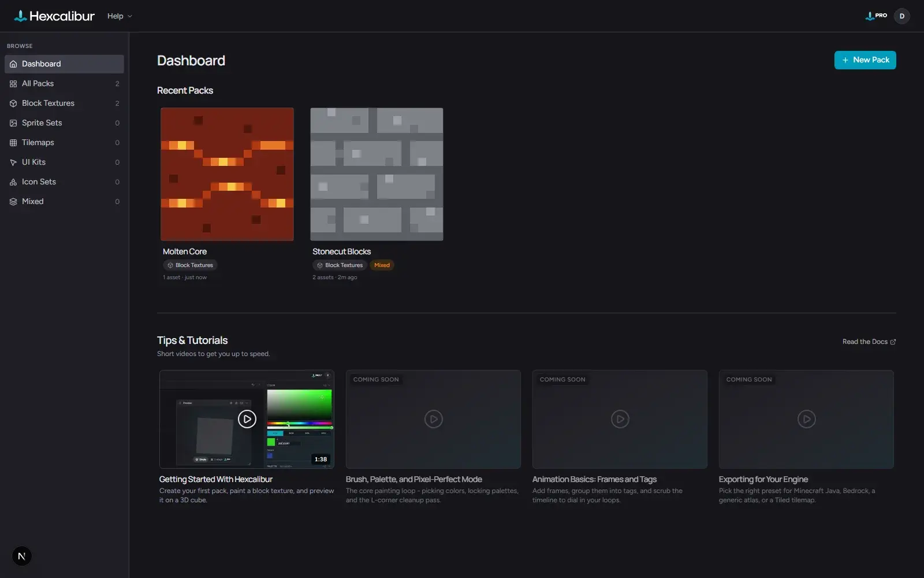
Task: Click the round N badge at bottom-left
Action: pos(22,556)
